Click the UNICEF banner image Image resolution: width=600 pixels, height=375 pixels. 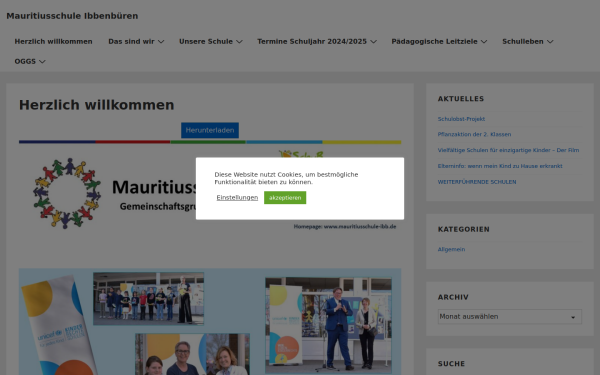point(59,325)
